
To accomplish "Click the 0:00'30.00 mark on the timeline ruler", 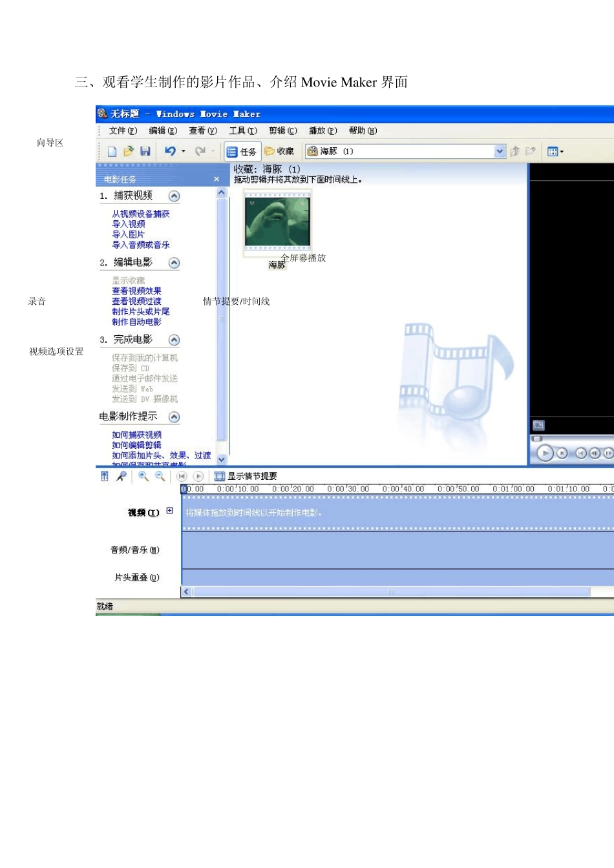I will point(348,489).
